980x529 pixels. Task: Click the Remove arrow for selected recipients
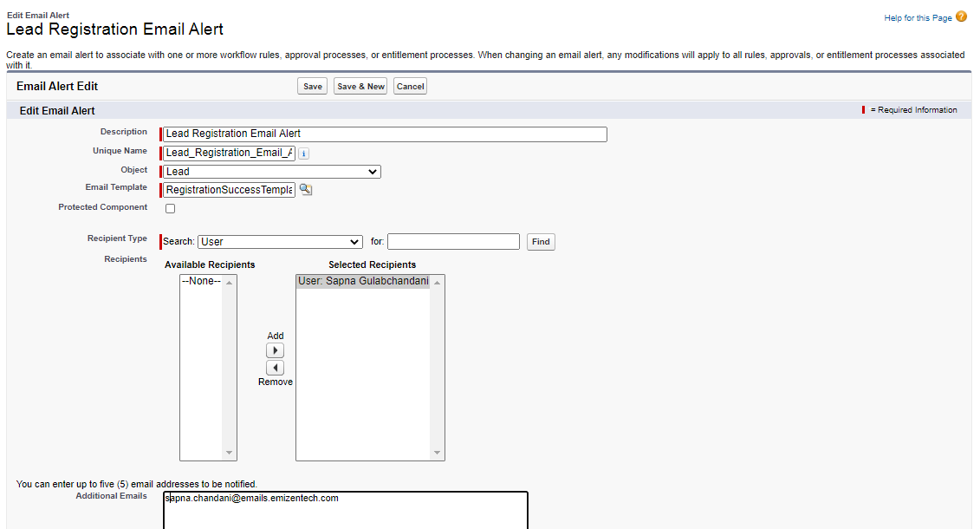click(275, 367)
